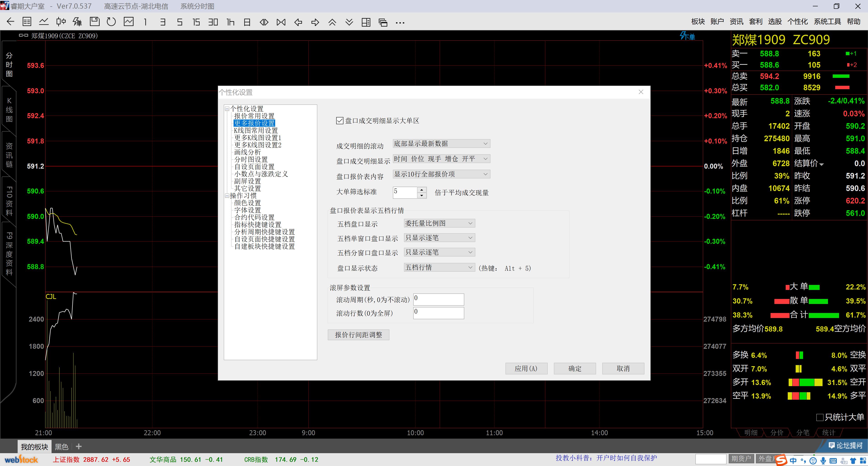Viewport: 868px width, 466px height.
Task: Collapse the 操作习惯 tree node
Action: pos(227,196)
